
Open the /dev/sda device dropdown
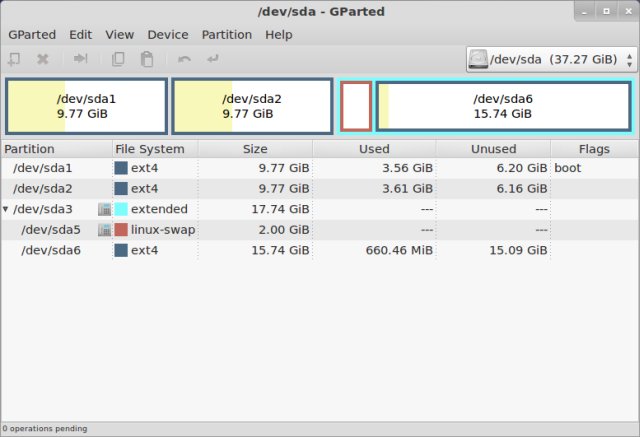point(551,60)
